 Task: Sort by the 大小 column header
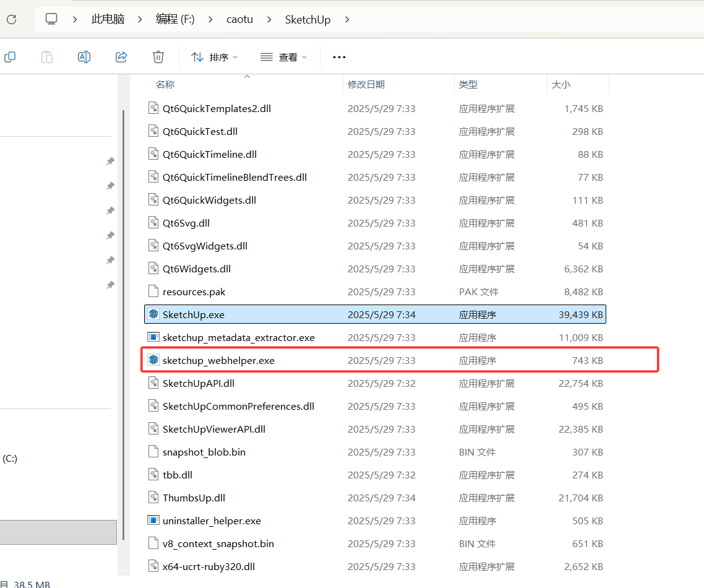pyautogui.click(x=560, y=84)
